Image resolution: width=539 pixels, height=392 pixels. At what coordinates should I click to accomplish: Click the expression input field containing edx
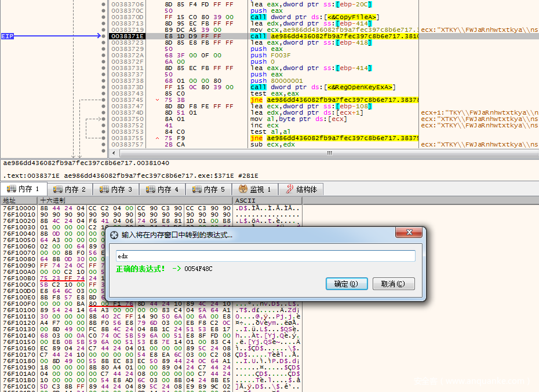click(x=265, y=256)
